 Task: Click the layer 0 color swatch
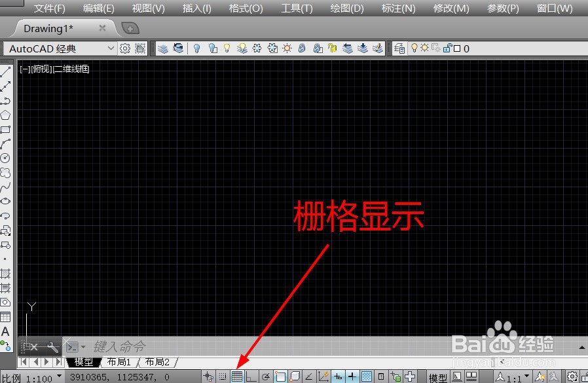[457, 48]
